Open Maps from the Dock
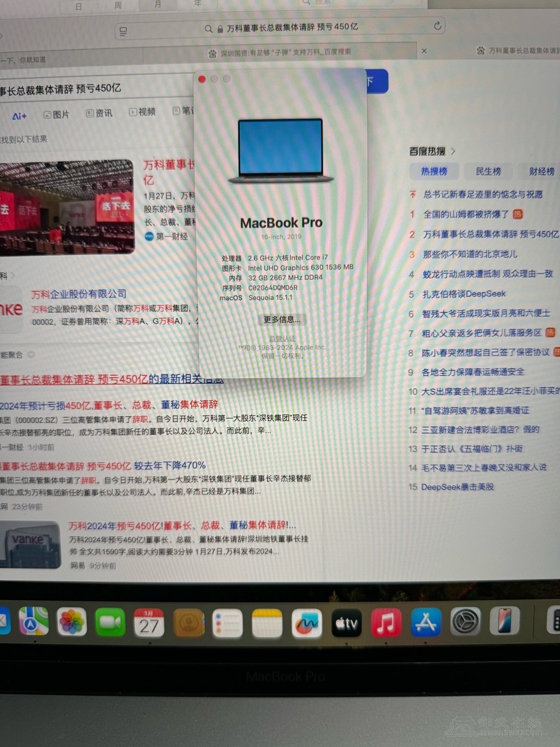Viewport: 560px width, 747px height. (x=34, y=621)
